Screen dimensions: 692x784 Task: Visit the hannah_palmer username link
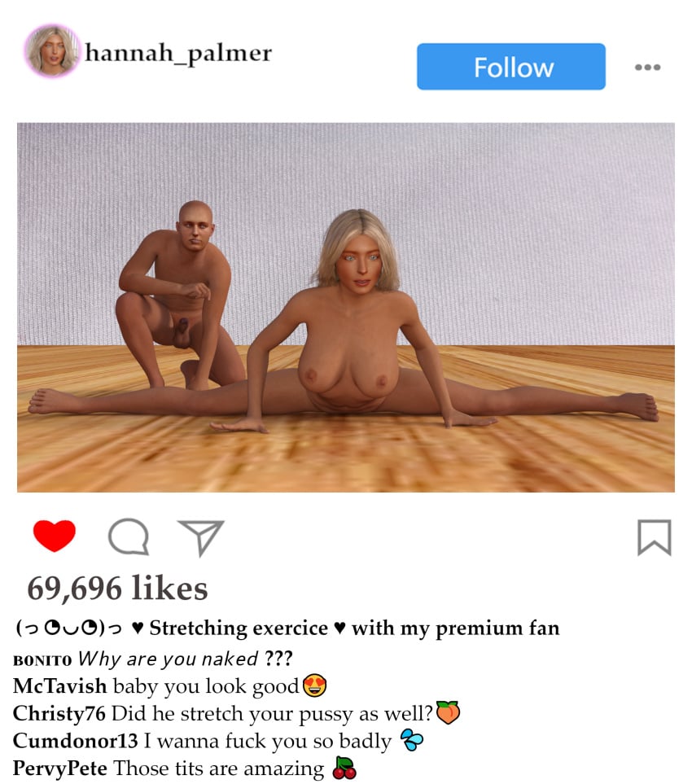point(178,54)
